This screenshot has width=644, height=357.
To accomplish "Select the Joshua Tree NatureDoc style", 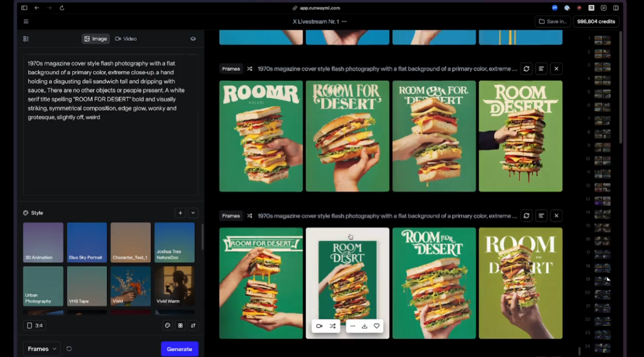I will coord(174,242).
